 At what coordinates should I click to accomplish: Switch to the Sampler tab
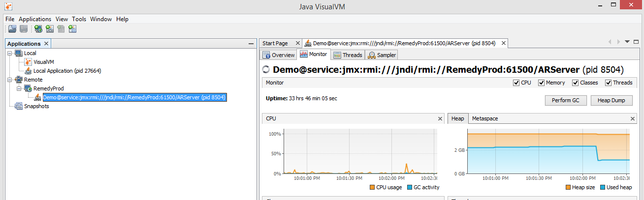tap(382, 55)
